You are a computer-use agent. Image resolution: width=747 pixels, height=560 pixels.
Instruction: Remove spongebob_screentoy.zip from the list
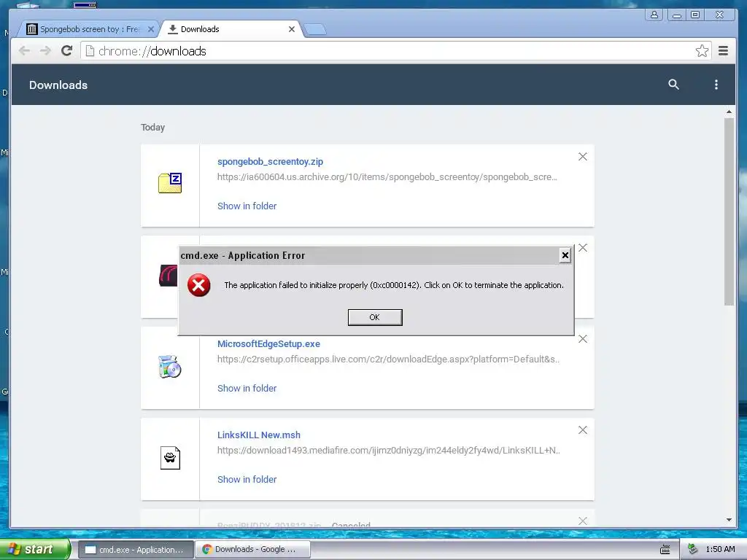point(583,157)
